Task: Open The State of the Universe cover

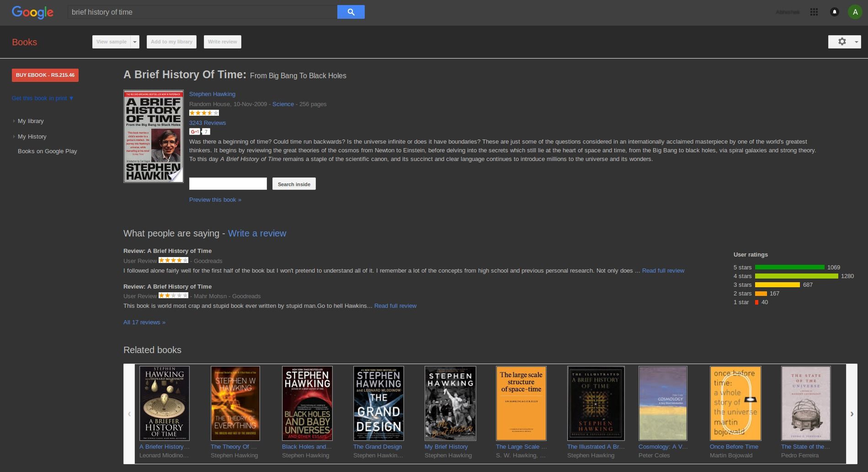Action: 805,403
